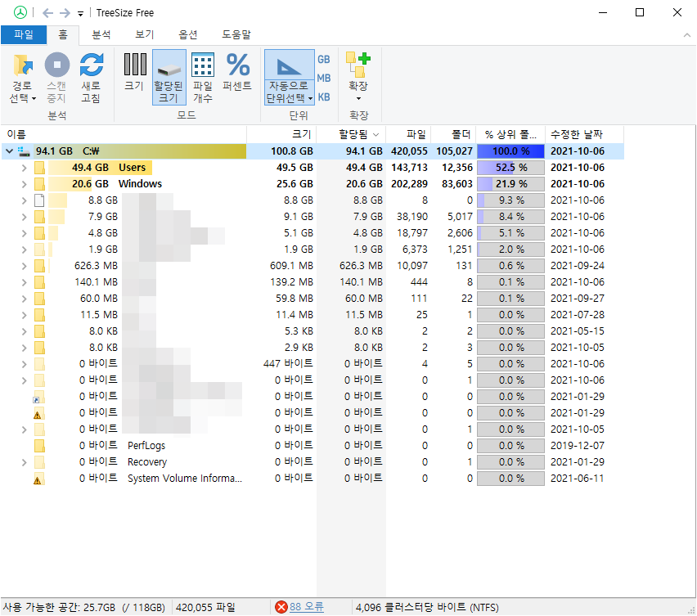
Task: Set display unit to MB
Action: point(324,79)
